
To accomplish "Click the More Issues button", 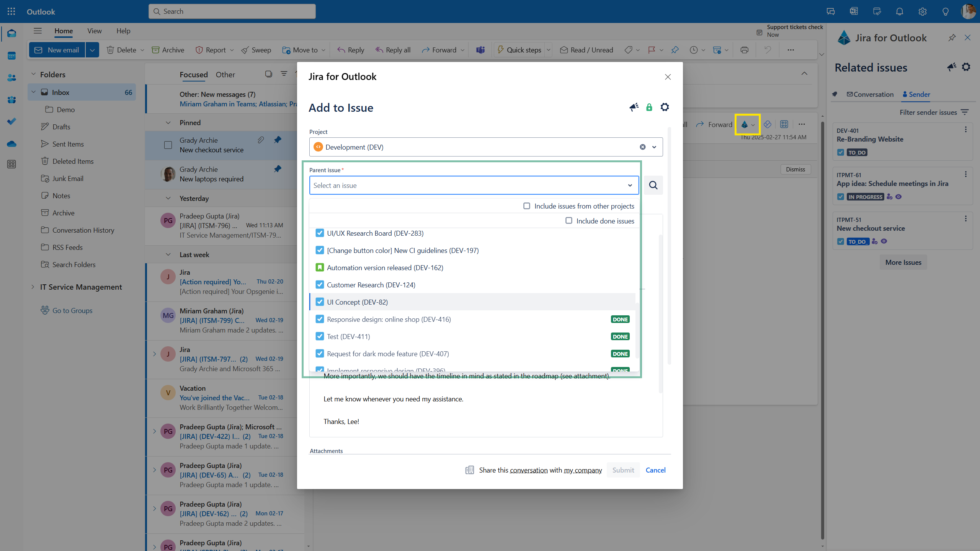I will [903, 262].
